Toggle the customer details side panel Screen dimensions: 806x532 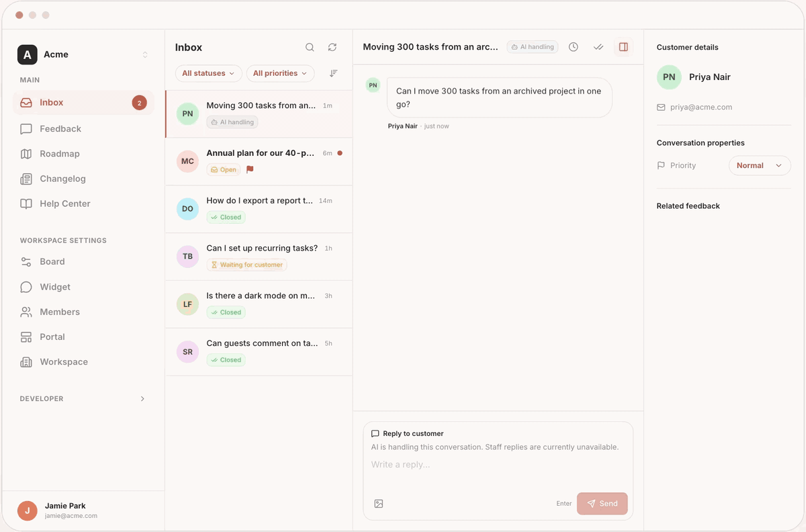coord(623,47)
